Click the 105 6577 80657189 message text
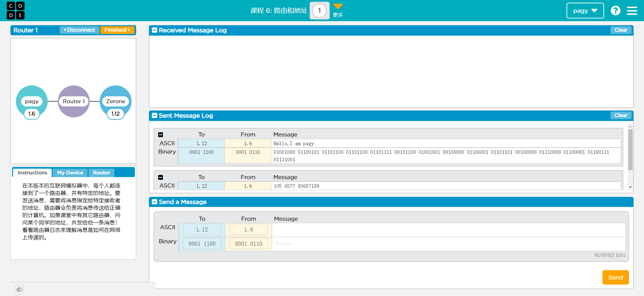Screen dimensions: 644x296 297,186
